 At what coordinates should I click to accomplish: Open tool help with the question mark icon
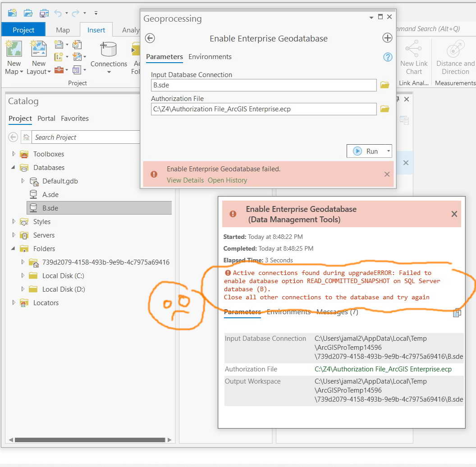tap(387, 57)
